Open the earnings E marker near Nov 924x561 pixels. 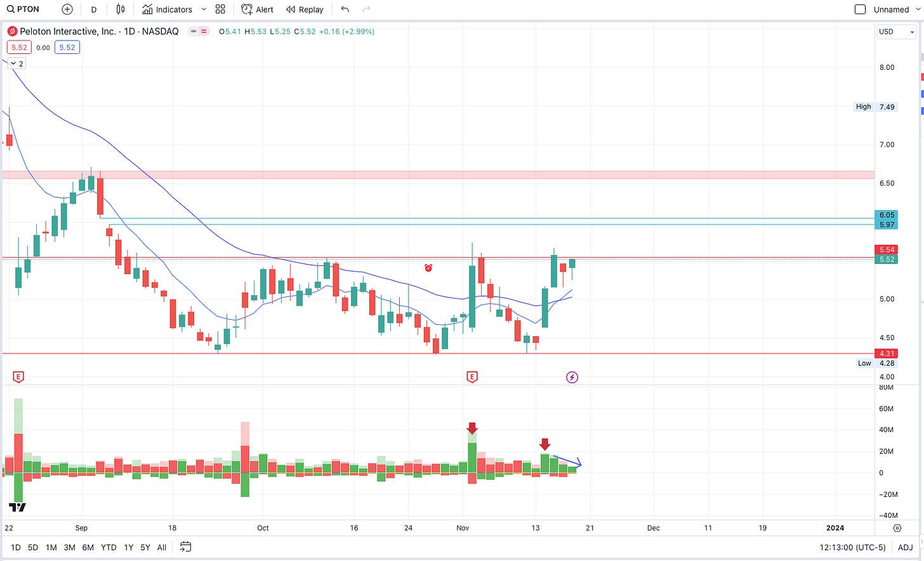pyautogui.click(x=472, y=377)
